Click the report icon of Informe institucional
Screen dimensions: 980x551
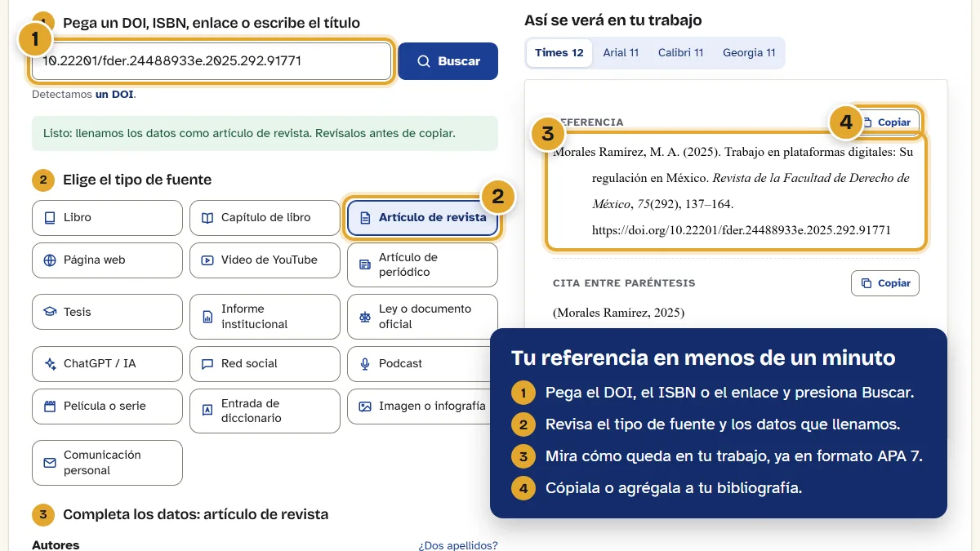(207, 317)
